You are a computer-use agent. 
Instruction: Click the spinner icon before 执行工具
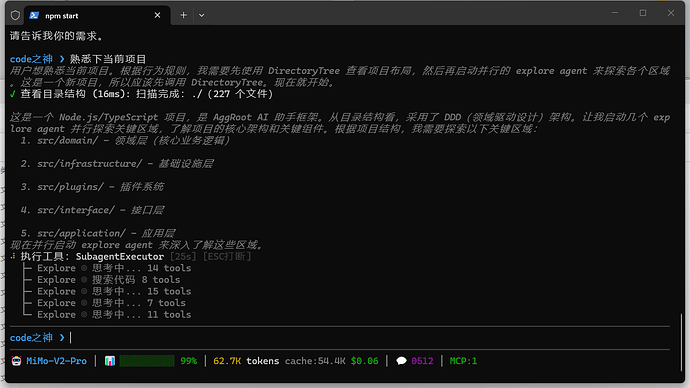click(x=13, y=256)
